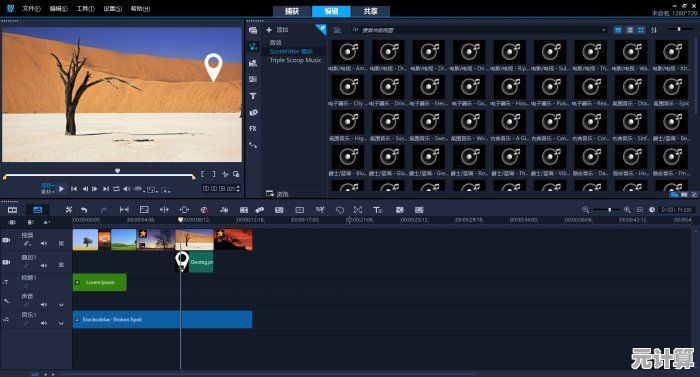The height and width of the screenshot is (377, 700).
Task: Open the Title (T) library panel
Action: pyautogui.click(x=253, y=96)
